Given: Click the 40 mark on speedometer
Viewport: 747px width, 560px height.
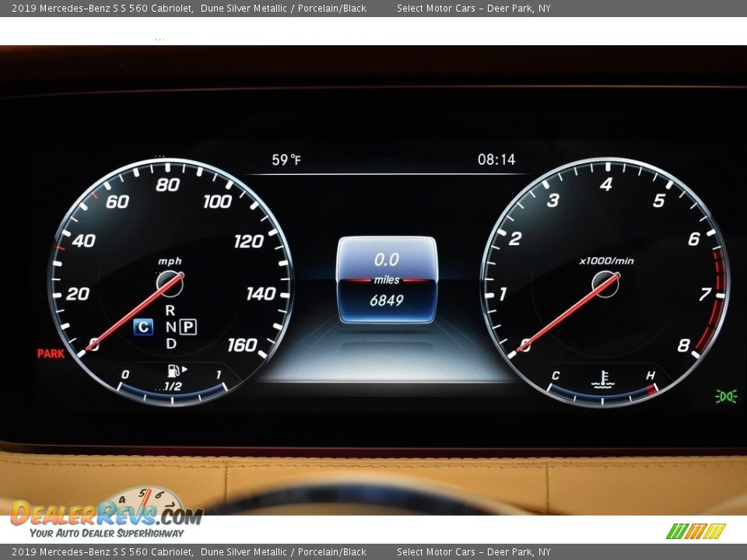Looking at the screenshot, I should pos(84,241).
